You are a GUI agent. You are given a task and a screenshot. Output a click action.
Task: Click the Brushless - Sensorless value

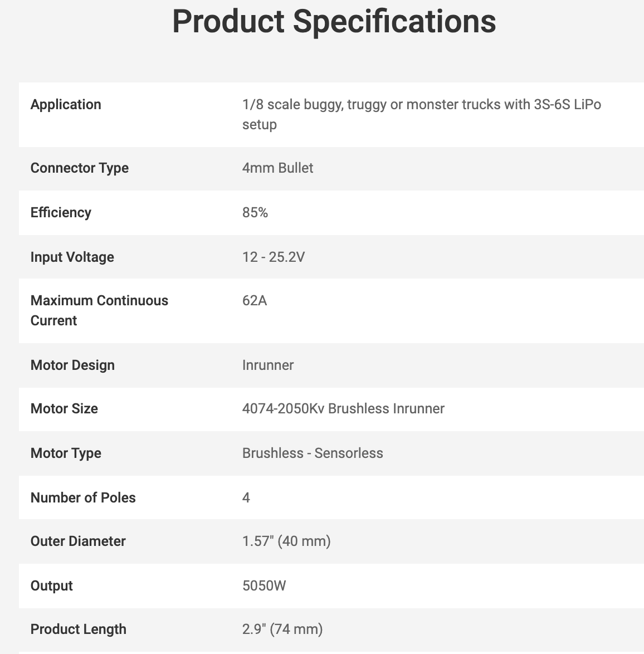point(313,453)
